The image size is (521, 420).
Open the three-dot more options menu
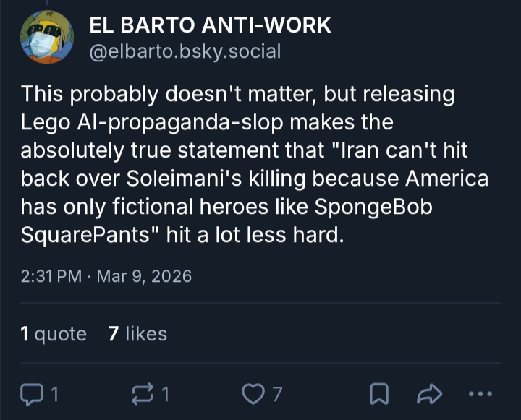pyautogui.click(x=480, y=394)
